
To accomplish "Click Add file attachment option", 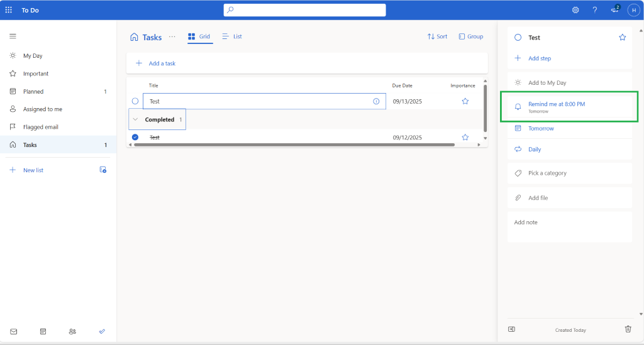I will click(x=569, y=198).
